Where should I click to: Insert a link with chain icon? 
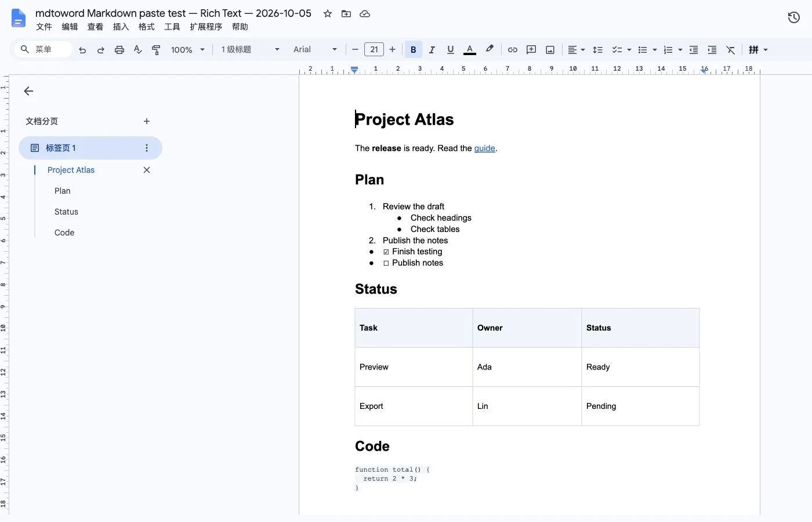click(513, 50)
